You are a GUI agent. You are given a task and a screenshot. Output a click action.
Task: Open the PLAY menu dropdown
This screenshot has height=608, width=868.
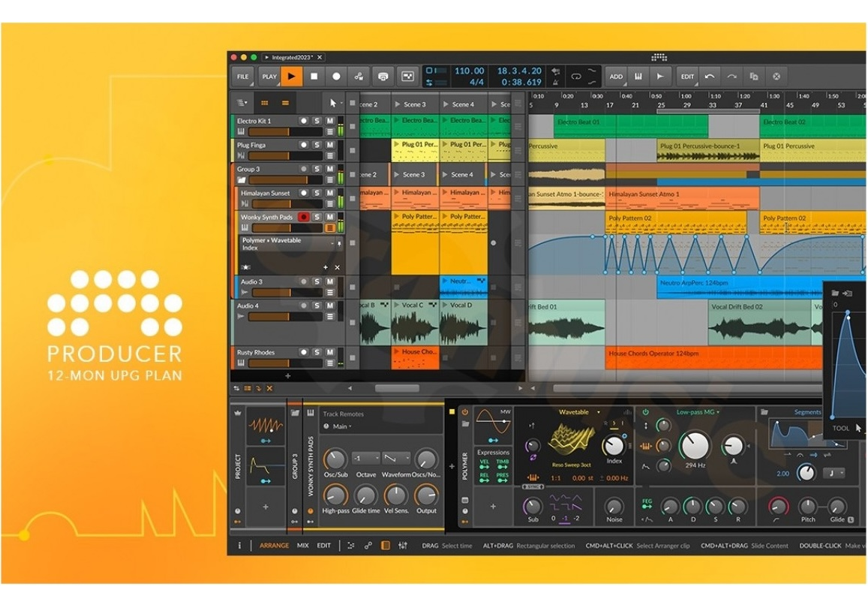[269, 77]
